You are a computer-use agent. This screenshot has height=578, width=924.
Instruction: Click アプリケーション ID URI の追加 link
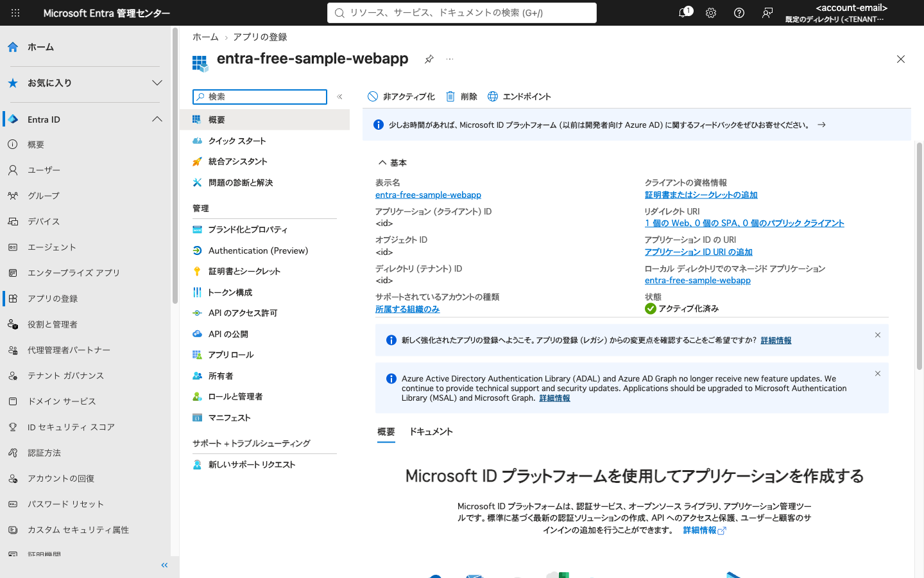(698, 252)
